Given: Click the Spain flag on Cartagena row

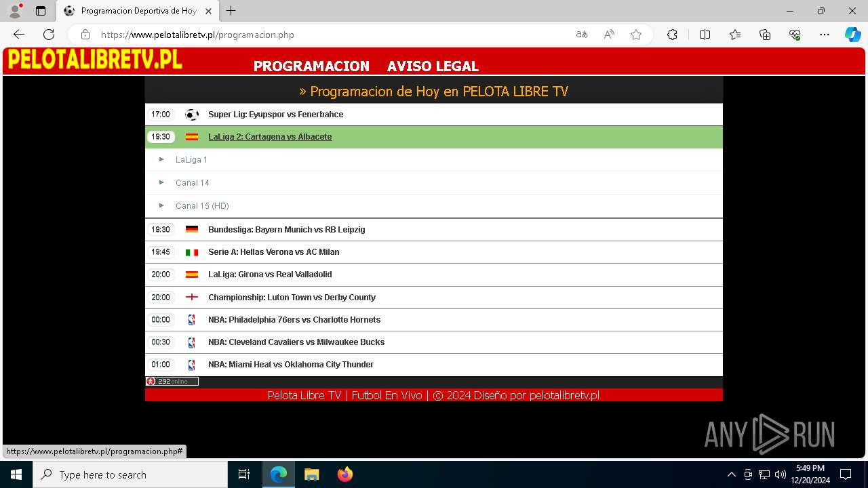Looking at the screenshot, I should click(192, 137).
